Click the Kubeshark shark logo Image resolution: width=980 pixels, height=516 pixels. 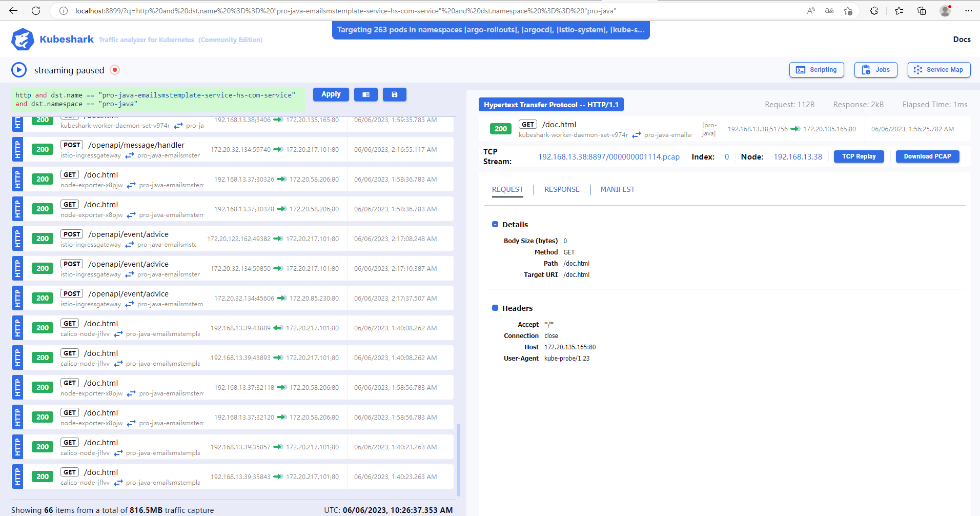coord(23,39)
